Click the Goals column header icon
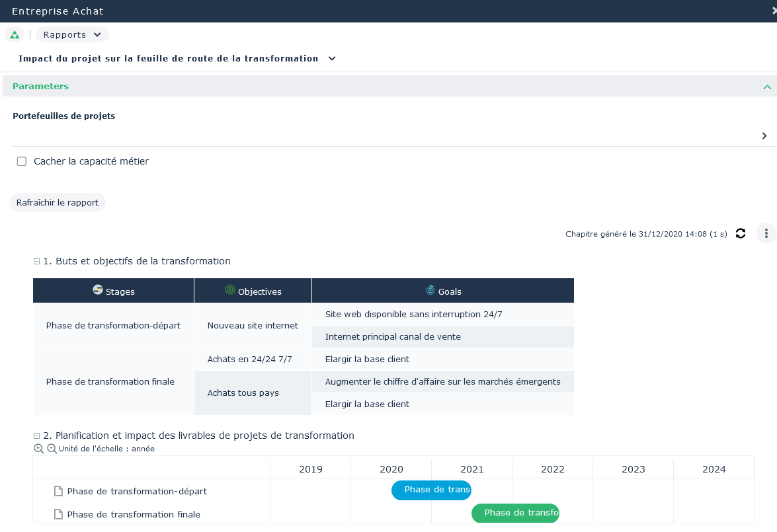Viewport: 777px width, 532px height. coord(430,290)
